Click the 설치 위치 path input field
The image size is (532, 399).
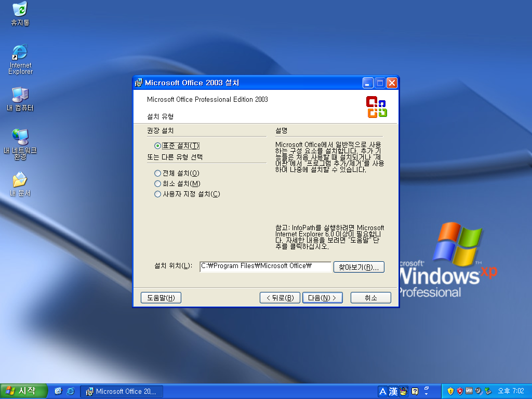click(x=265, y=267)
